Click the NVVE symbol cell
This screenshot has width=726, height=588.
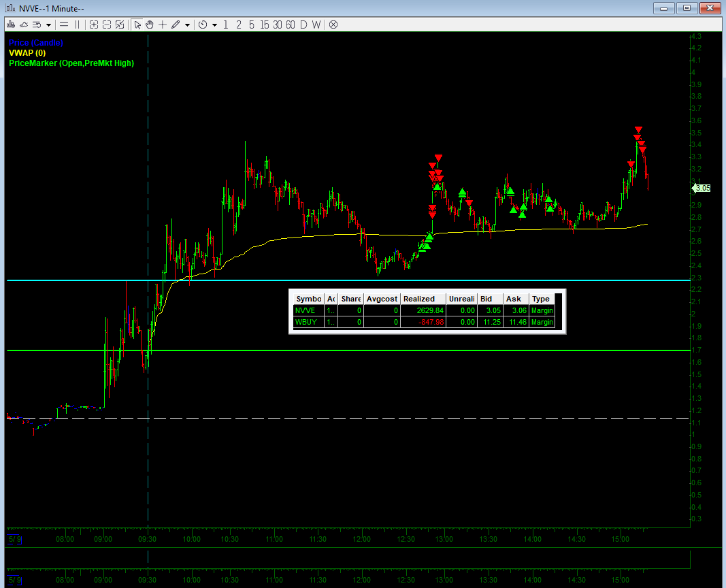pyautogui.click(x=309, y=310)
